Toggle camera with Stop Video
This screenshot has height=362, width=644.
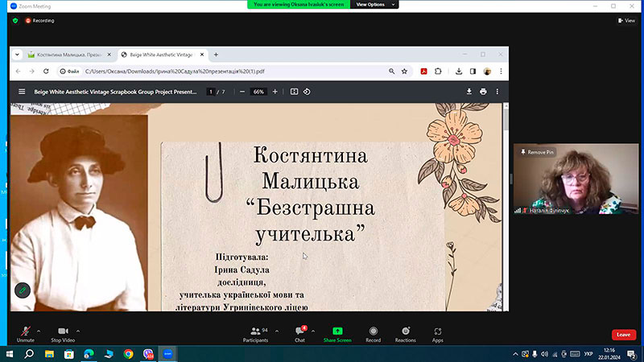(x=63, y=334)
